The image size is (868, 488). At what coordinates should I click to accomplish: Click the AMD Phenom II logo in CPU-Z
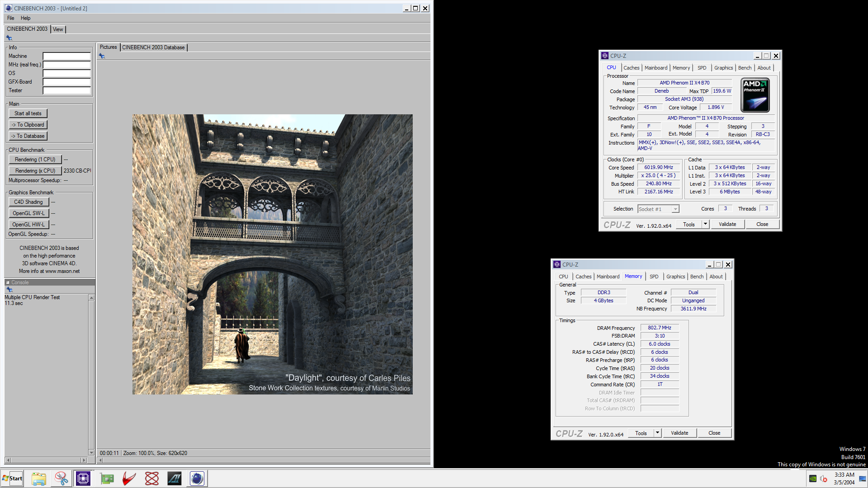[755, 95]
